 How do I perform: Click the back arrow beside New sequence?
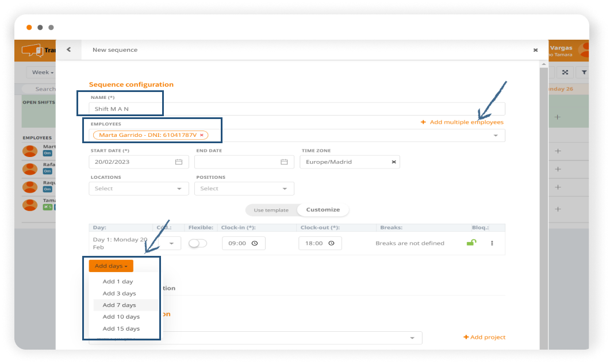click(x=68, y=49)
